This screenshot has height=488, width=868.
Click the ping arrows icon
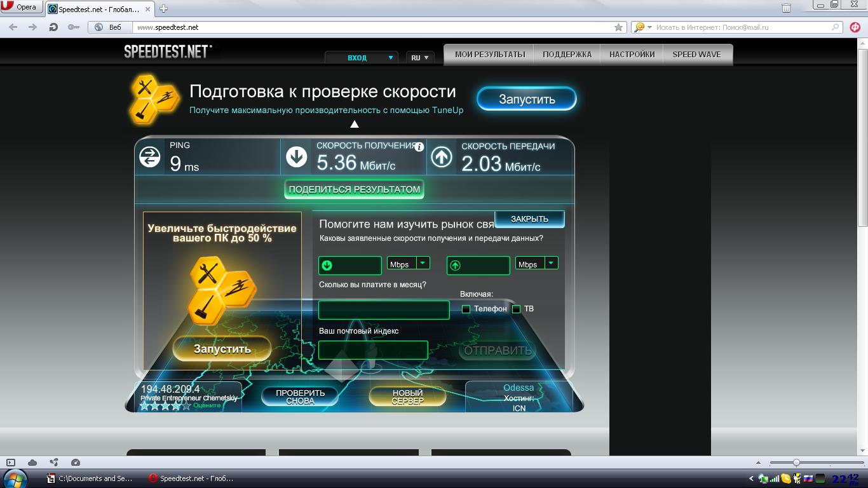150,156
